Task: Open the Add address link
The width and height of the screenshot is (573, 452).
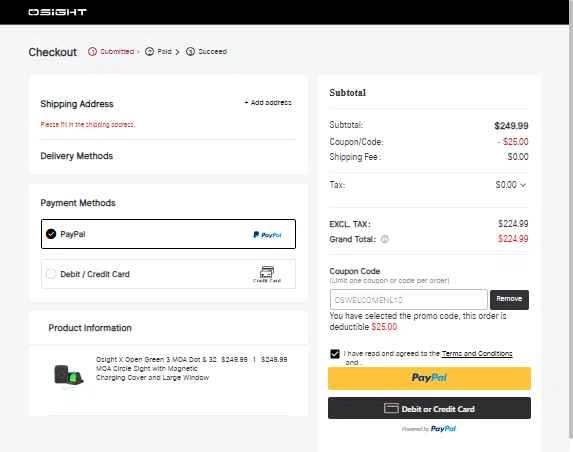Action: click(x=268, y=103)
